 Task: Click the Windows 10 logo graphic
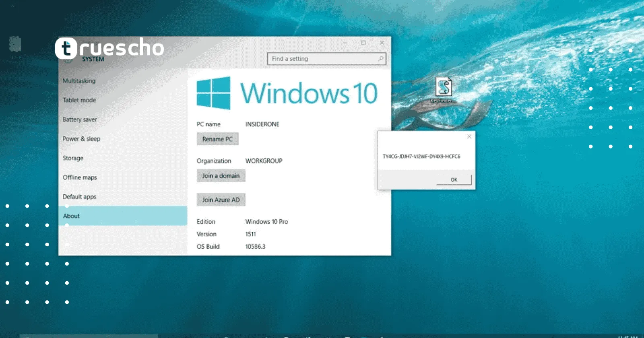coord(213,93)
